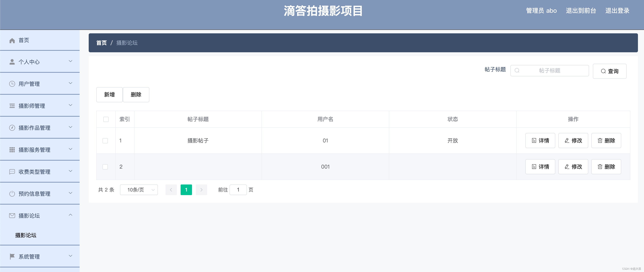Viewport: 644px width, 272px height.
Task: Go to the previous page arrow
Action: [x=171, y=190]
